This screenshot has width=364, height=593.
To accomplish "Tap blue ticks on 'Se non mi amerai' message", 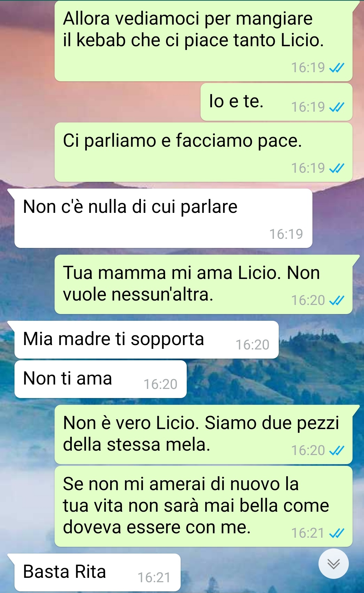I will (x=336, y=533).
